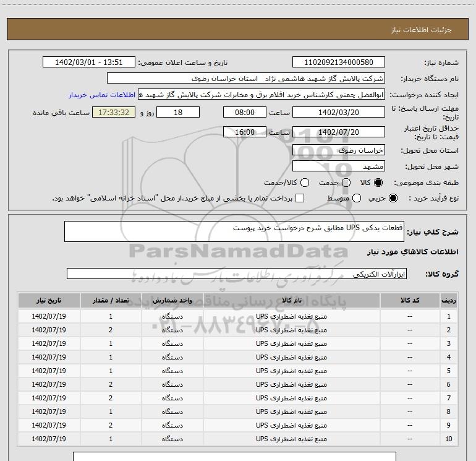Viewport: 476px width, 461px height.
Task: Click the buyer organization name field
Action: tap(245, 79)
